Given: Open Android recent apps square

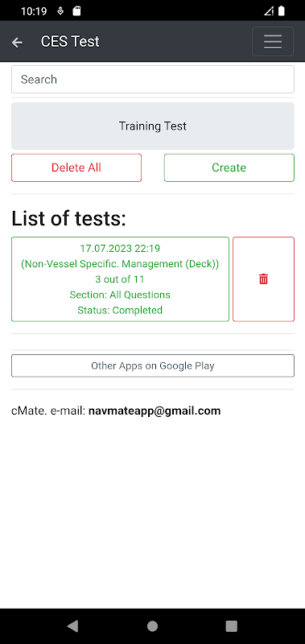Looking at the screenshot, I should pos(232,625).
